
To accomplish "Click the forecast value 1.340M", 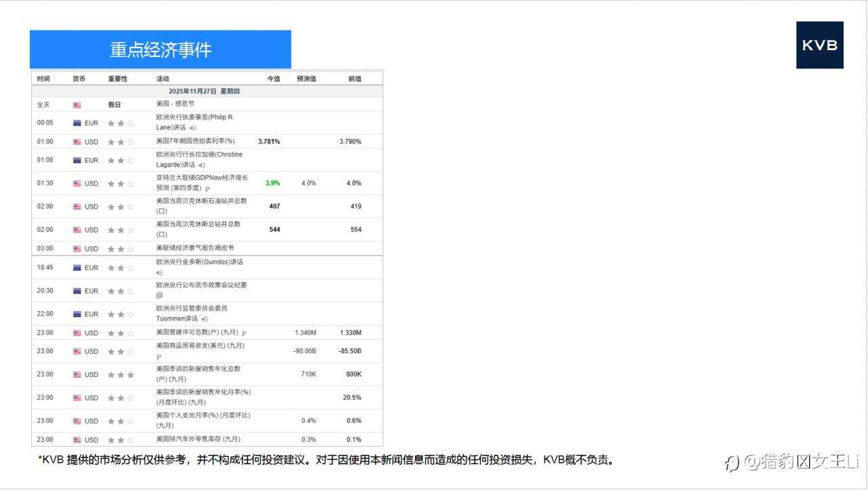I will point(306,333).
